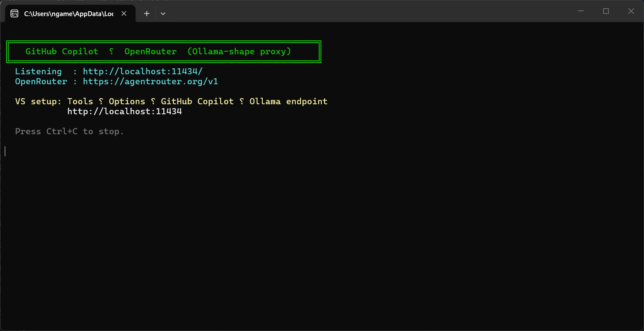Viewport: 644px width, 331px height.
Task: Close the terminal window
Action: (x=631, y=11)
